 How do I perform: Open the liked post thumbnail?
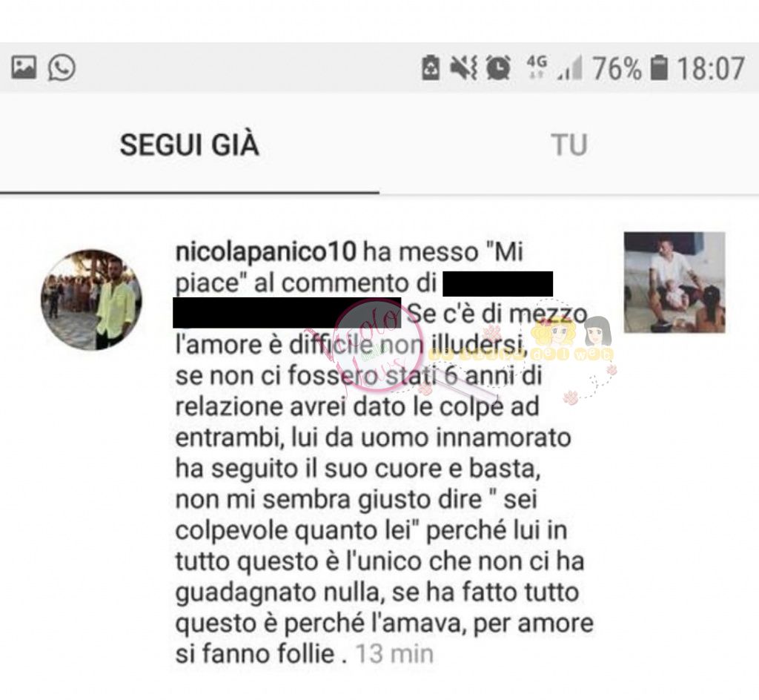675,283
